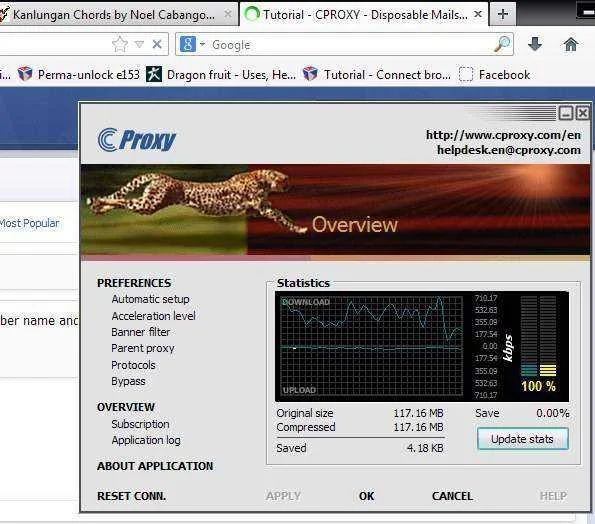Viewport: 595px width, 524px height.
Task: Click CANCEL in CProxy dialog
Action: point(452,496)
